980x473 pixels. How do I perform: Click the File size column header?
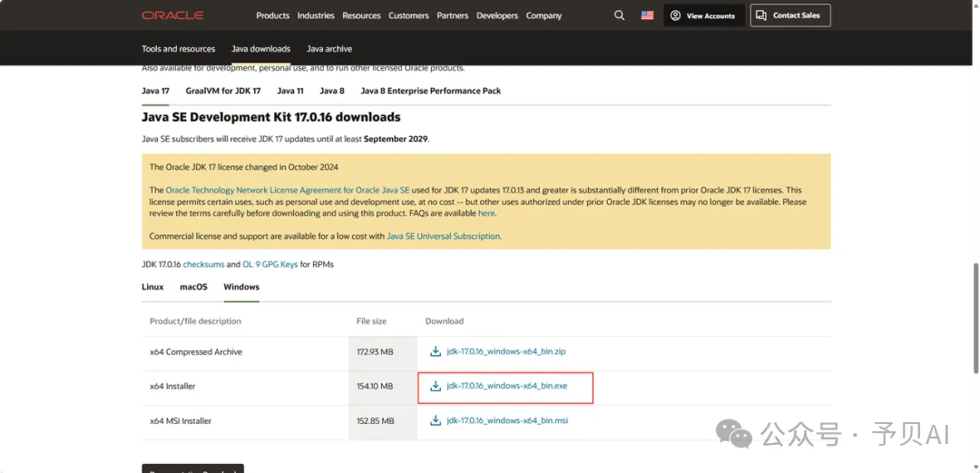pyautogui.click(x=371, y=321)
